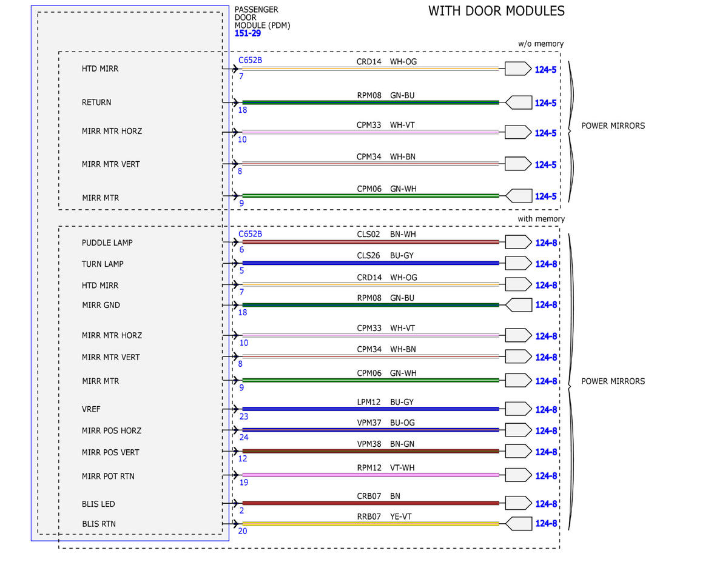Click the PUDDLE LAMP signal label

pyautogui.click(x=107, y=243)
